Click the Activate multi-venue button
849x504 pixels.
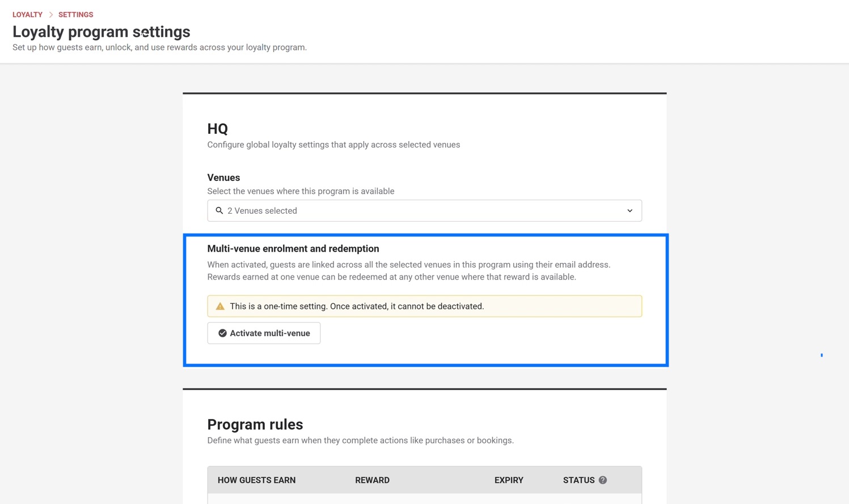(264, 333)
